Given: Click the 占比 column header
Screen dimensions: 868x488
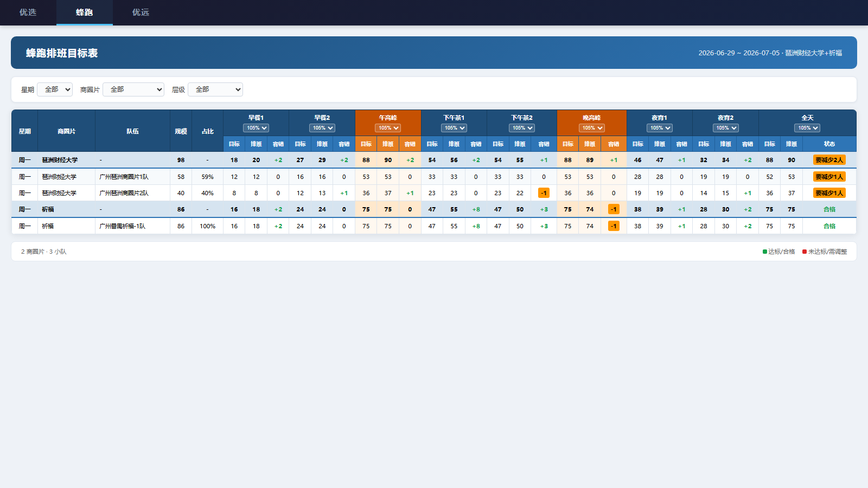Looking at the screenshot, I should [208, 131].
